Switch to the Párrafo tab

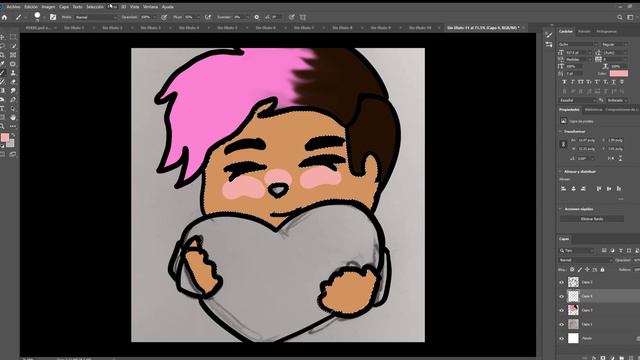[584, 31]
